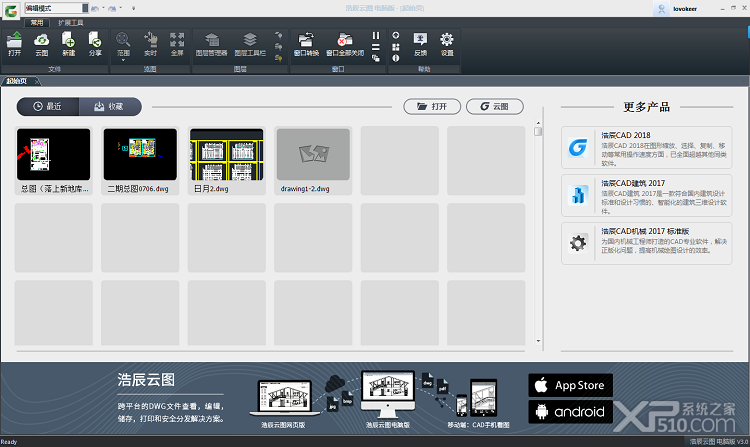Click the info circle icon in 帮助
The image size is (750, 447).
pyautogui.click(x=396, y=58)
